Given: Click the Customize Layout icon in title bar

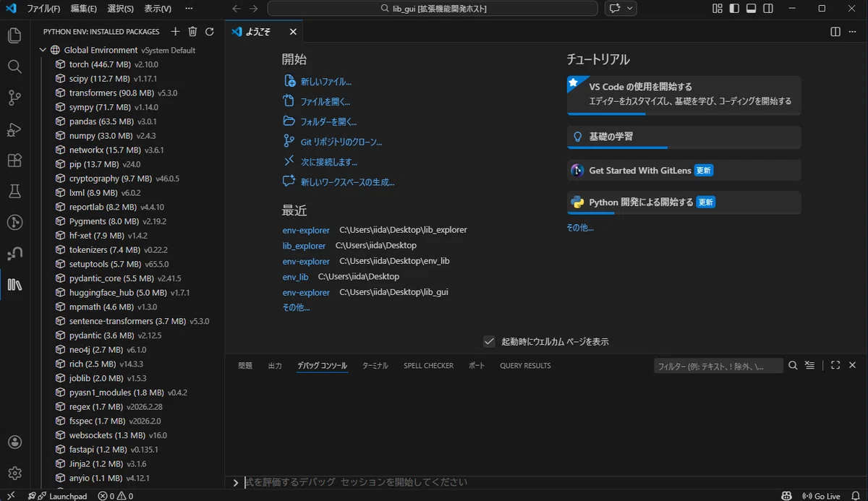Looking at the screenshot, I should coord(718,9).
